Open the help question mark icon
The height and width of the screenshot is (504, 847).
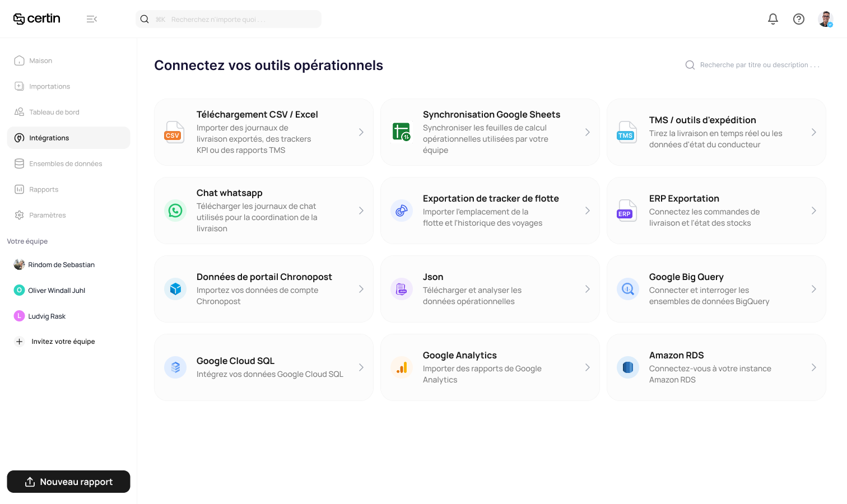coord(799,19)
